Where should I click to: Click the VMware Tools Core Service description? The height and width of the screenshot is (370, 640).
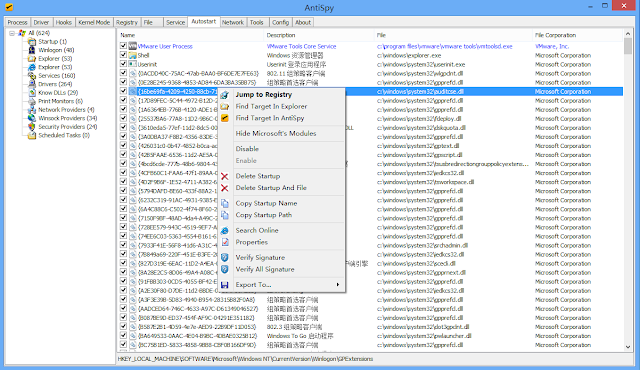pos(302,47)
